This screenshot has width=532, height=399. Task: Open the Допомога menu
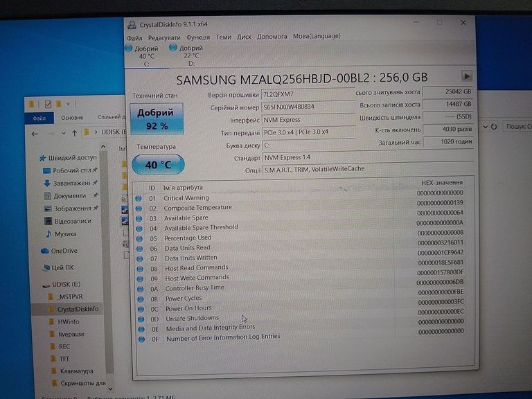click(272, 36)
